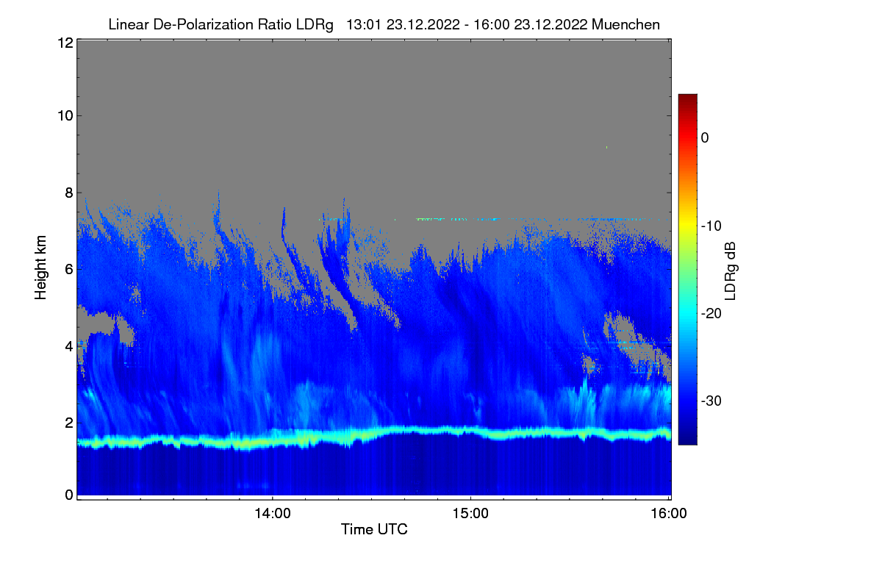Image resolution: width=882 pixels, height=588 pixels.
Task: Click the dark blue bottom of the colorbar
Action: [687, 439]
